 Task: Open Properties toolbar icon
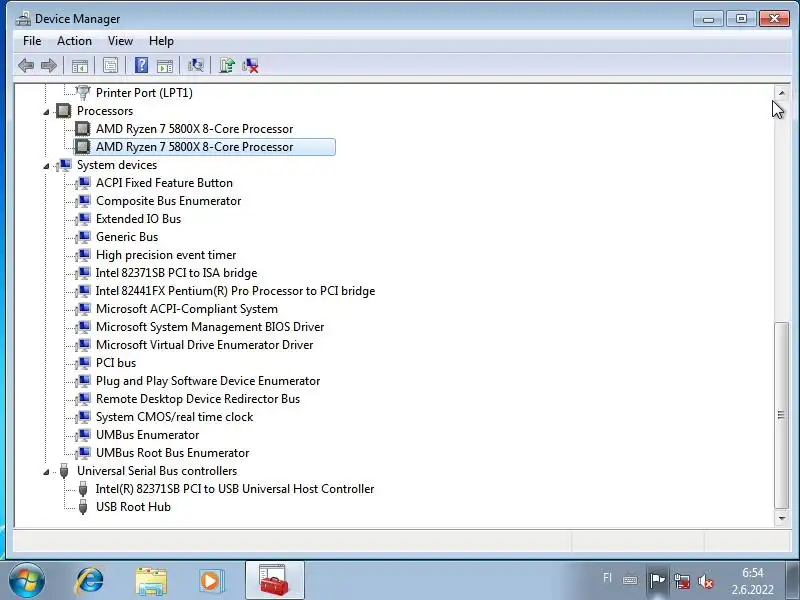[110, 65]
